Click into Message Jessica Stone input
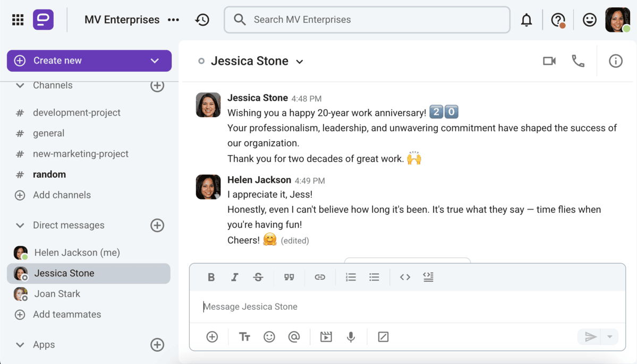 click(x=407, y=307)
